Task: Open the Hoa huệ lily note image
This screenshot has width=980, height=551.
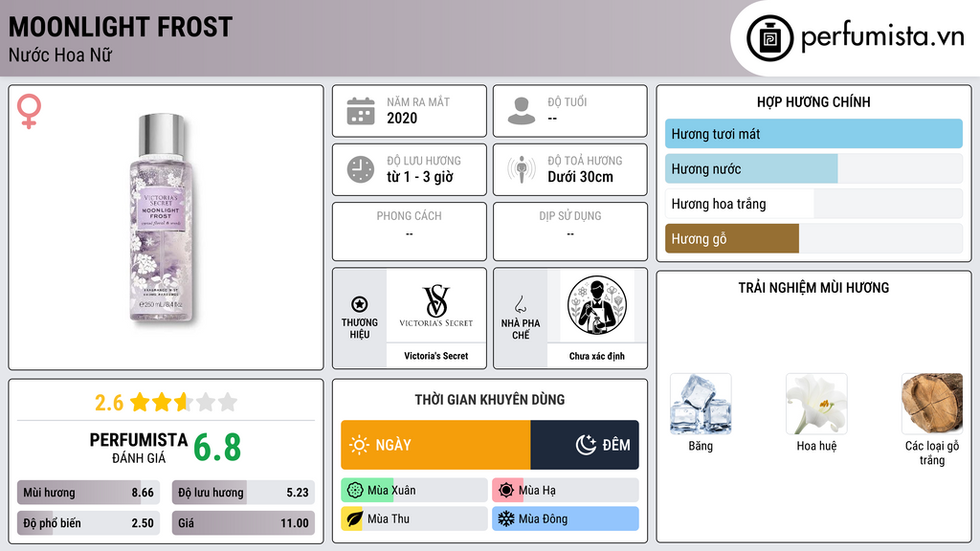Action: point(816,405)
